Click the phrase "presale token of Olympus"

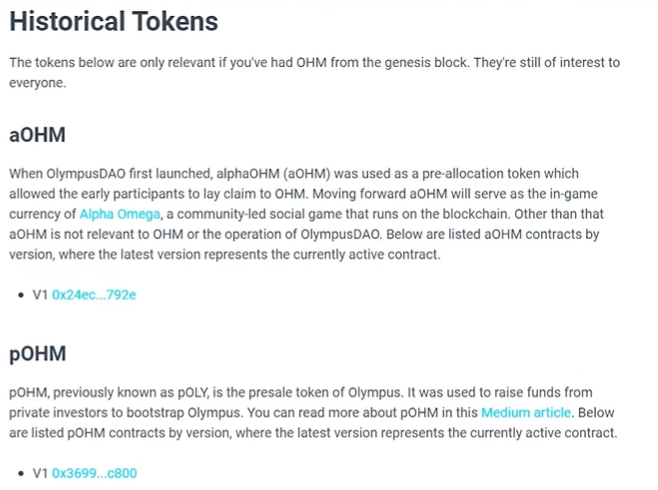[x=324, y=393]
